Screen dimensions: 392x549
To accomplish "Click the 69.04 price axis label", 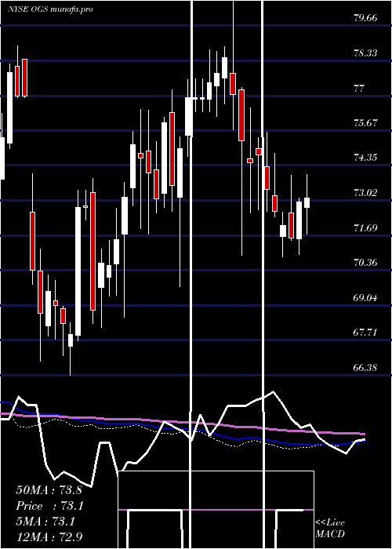I will pos(365,297).
